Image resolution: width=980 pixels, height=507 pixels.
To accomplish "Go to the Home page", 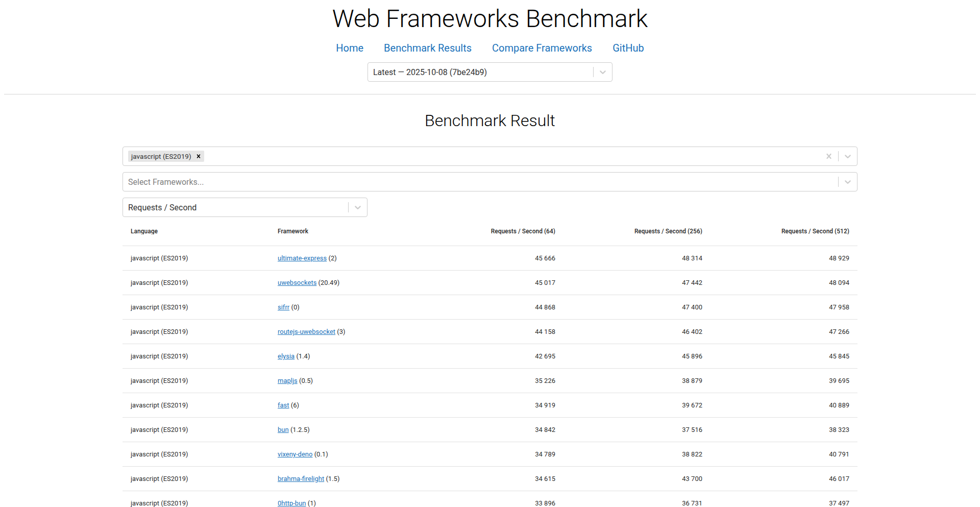I will click(x=350, y=48).
